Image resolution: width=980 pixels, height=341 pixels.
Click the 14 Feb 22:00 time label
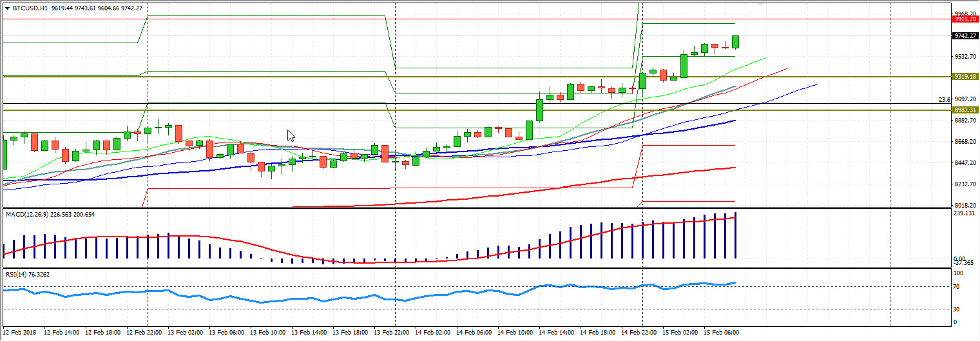(x=638, y=333)
